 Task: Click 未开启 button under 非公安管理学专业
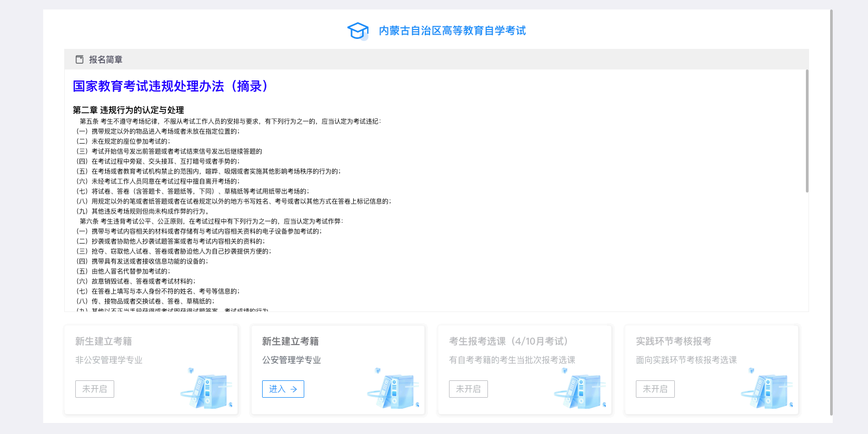click(95, 389)
